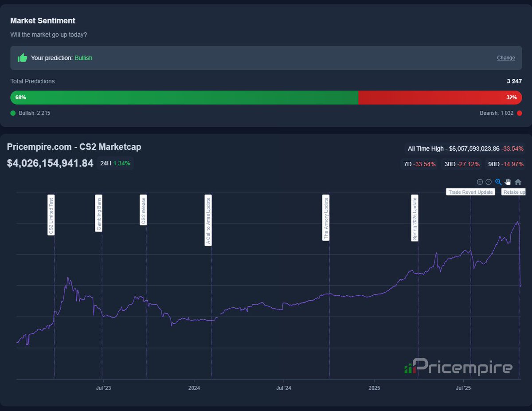532x411 pixels.
Task: Click the Retake up label
Action: [513, 192]
